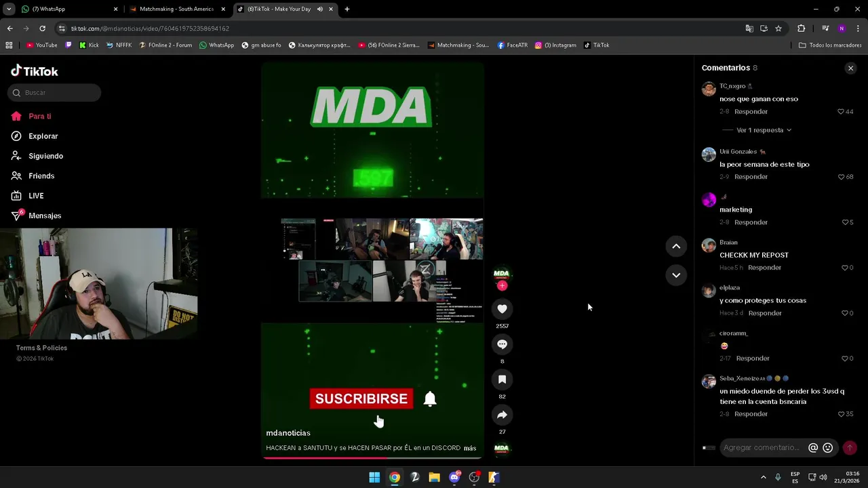Click the TikTok logo
The height and width of the screenshot is (488, 868).
35,71
